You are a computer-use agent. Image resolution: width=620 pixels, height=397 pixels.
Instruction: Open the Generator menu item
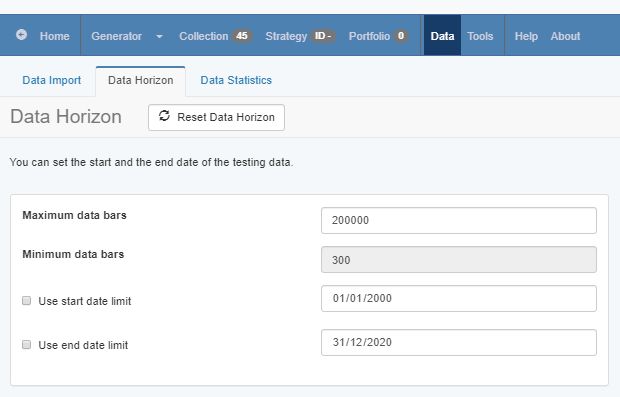coord(117,36)
